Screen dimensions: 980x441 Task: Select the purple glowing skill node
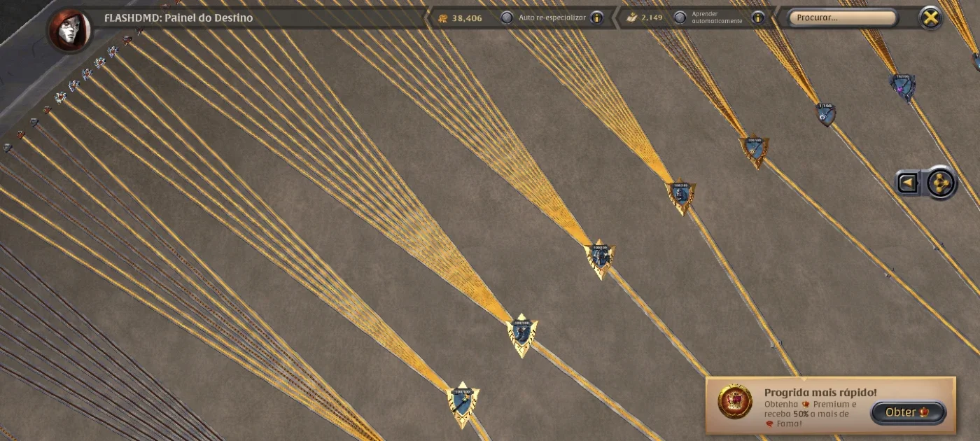pyautogui.click(x=903, y=87)
